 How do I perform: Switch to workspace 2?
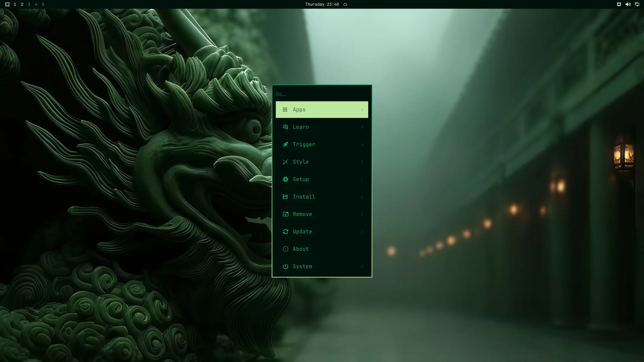point(22,4)
